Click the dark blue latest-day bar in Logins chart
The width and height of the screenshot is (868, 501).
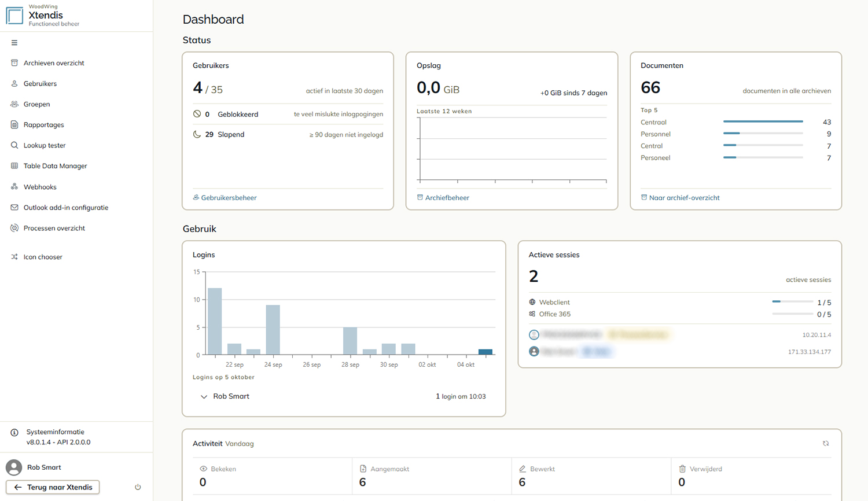pyautogui.click(x=485, y=352)
